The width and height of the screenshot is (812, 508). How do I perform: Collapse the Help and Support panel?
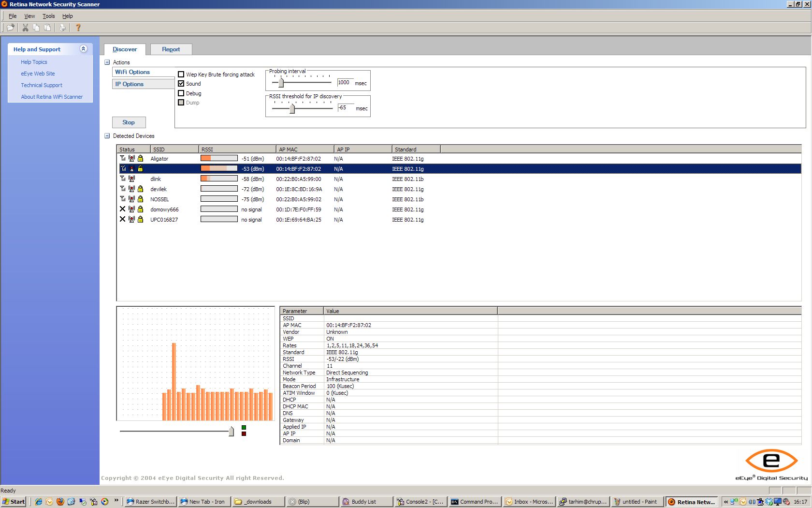click(83, 48)
